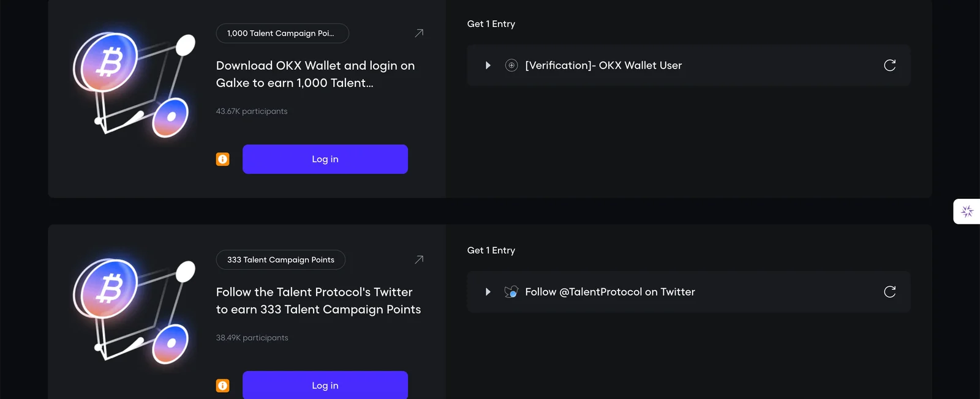
Task: Open the Twitter follow quest arrow link
Action: click(419, 259)
